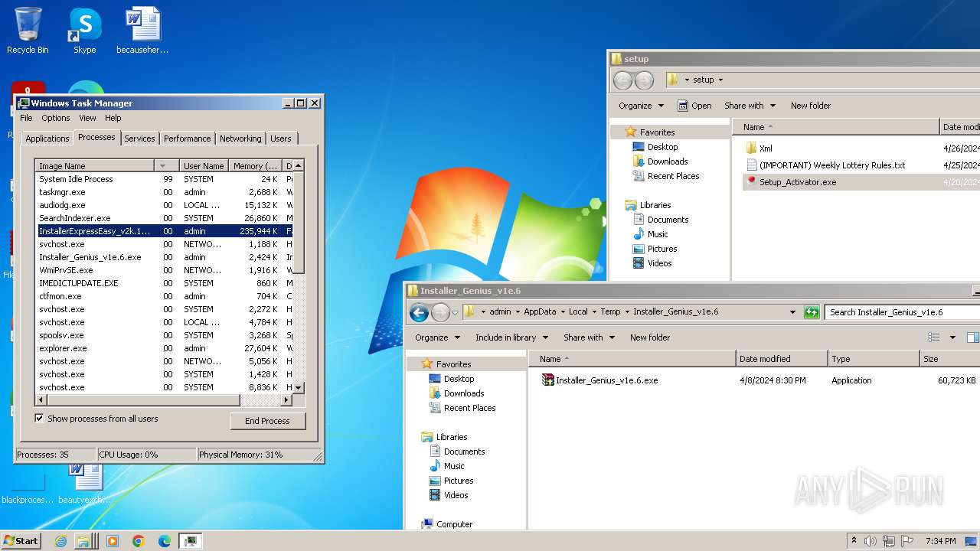This screenshot has height=551, width=980.
Task: Select Task Manager taskbar button
Action: point(191,541)
